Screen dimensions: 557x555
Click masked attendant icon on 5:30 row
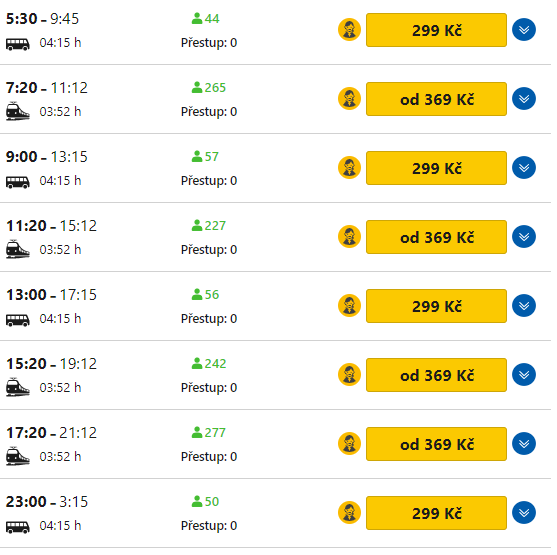[350, 29]
